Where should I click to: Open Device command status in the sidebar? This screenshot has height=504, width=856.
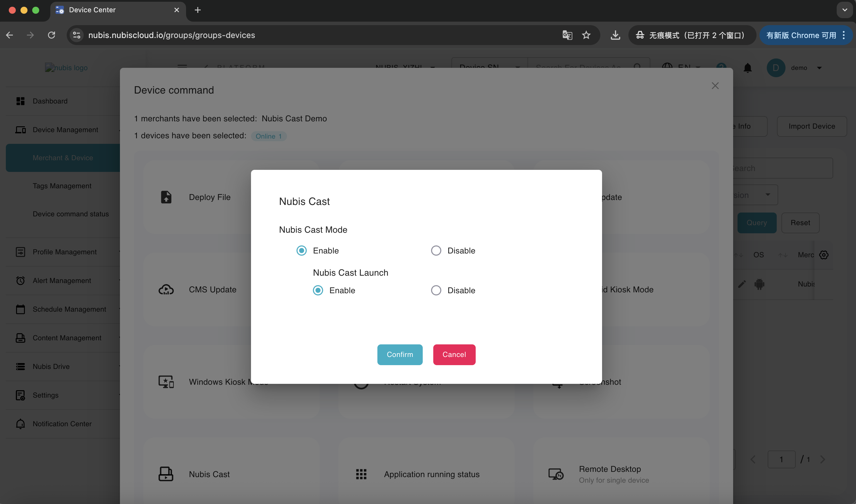pos(71,214)
